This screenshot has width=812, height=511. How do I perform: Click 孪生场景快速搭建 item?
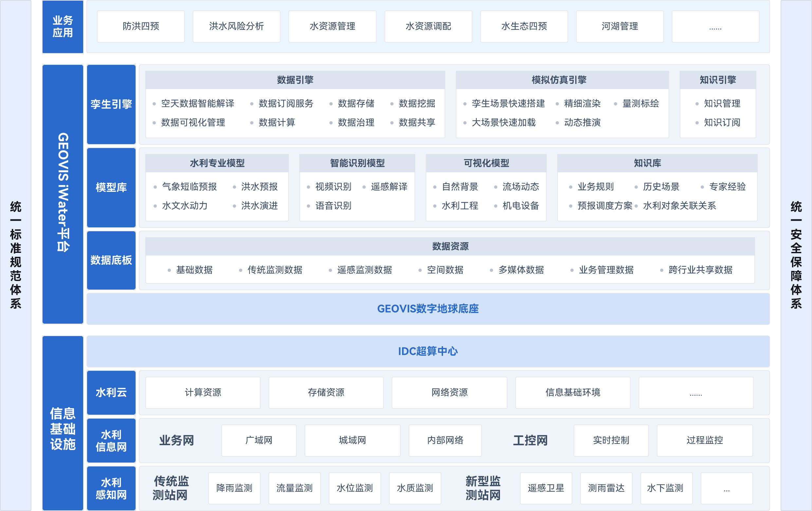(x=508, y=104)
